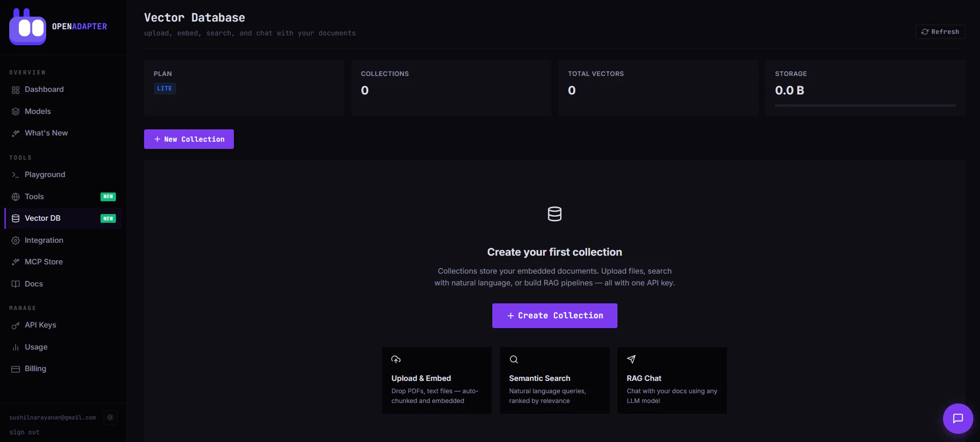Navigate to Integration page
980x442 pixels.
coord(63,240)
